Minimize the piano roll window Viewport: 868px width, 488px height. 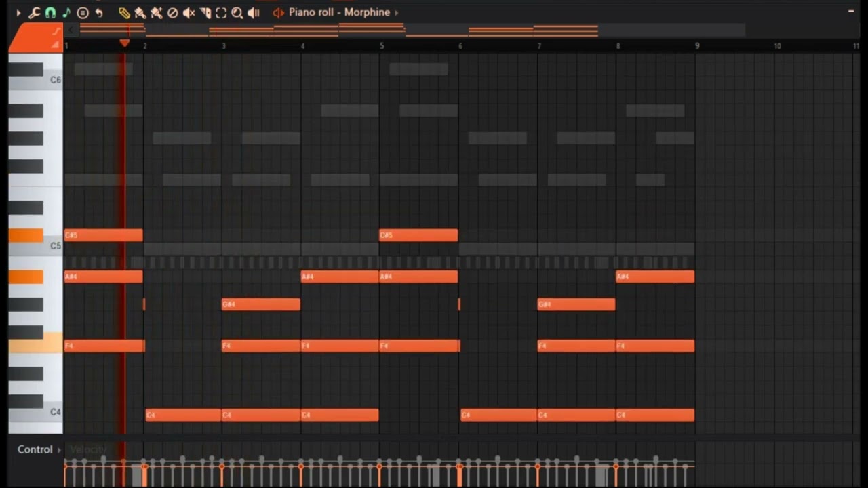click(x=851, y=12)
